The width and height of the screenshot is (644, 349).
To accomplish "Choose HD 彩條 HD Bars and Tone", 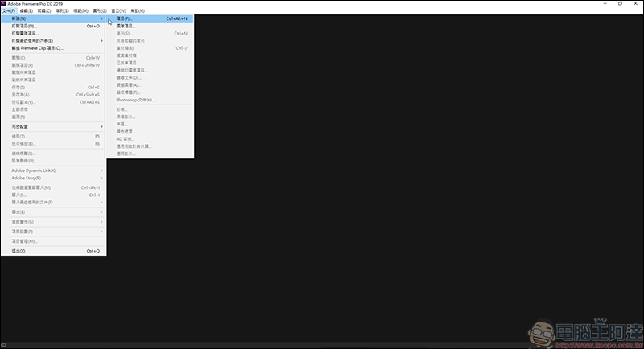I will (x=150, y=139).
